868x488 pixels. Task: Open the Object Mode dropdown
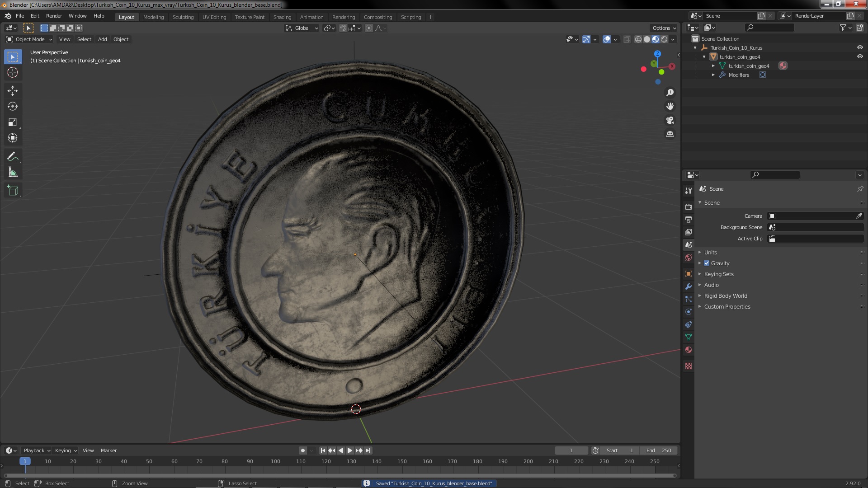pyautogui.click(x=29, y=39)
